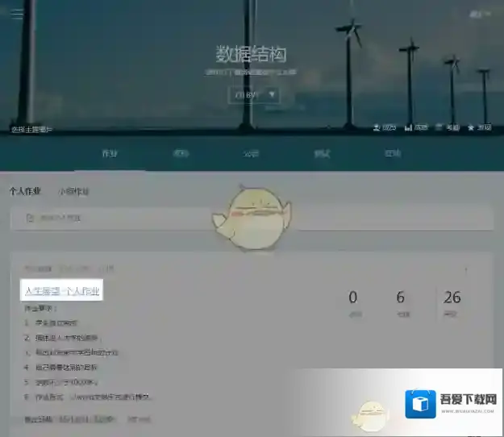This screenshot has height=437, width=504.
Task: Switch to the second course navigation tab
Action: [x=181, y=153]
